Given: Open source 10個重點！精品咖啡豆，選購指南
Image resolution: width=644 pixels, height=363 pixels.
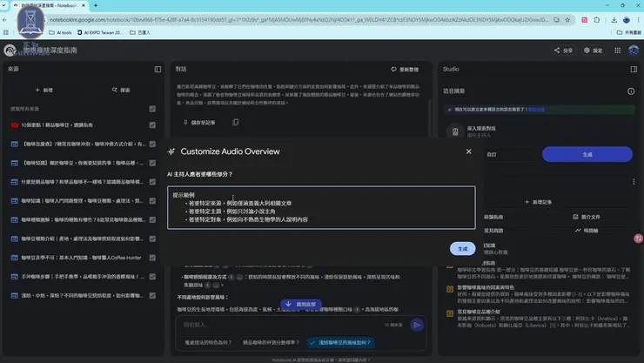Looking at the screenshot, I should [x=57, y=124].
